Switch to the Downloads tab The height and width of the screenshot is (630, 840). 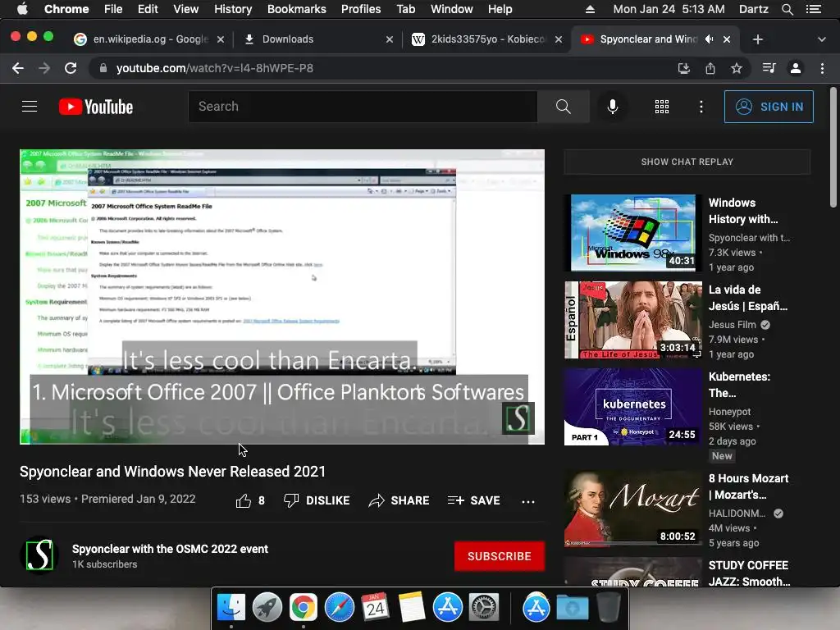(x=318, y=39)
